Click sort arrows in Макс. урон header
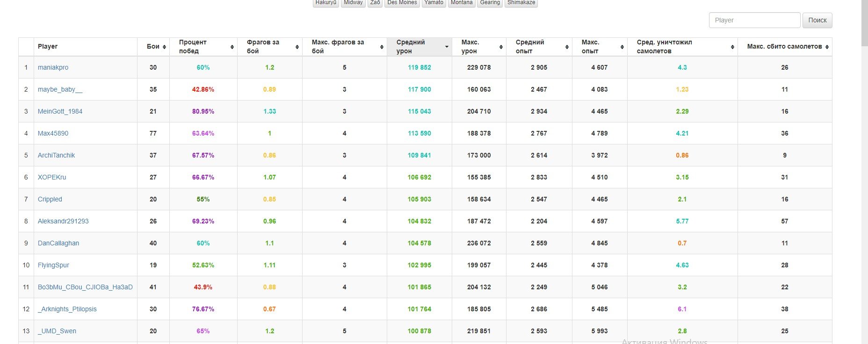Image resolution: width=868 pixels, height=344 pixels. point(501,47)
